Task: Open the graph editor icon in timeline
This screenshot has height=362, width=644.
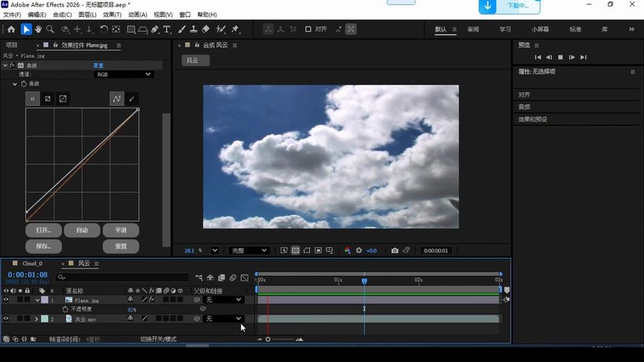Action: 244,278
